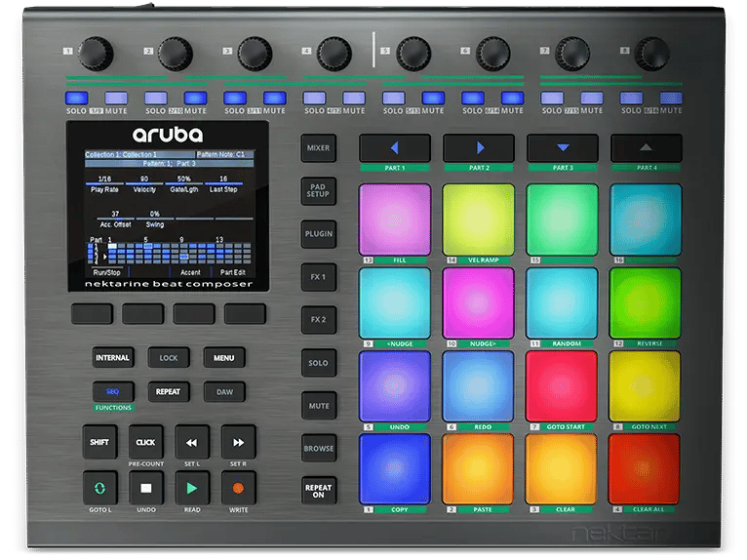This screenshot has height=560, width=747.
Task: Click the rewind SET L transport button
Action: point(192,442)
